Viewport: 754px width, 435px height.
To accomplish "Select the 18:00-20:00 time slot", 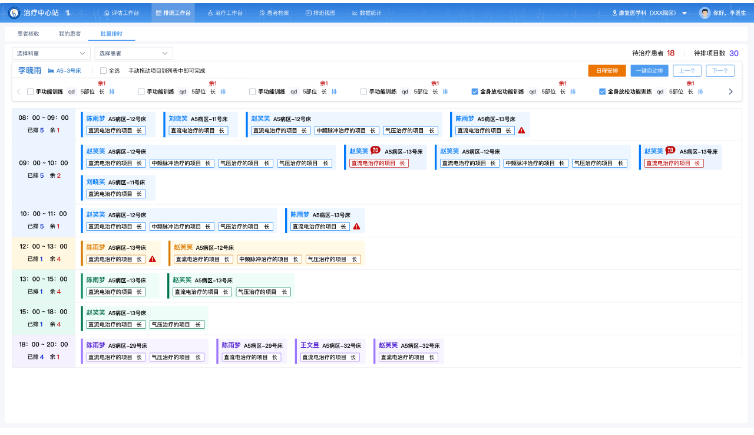I will click(x=44, y=351).
